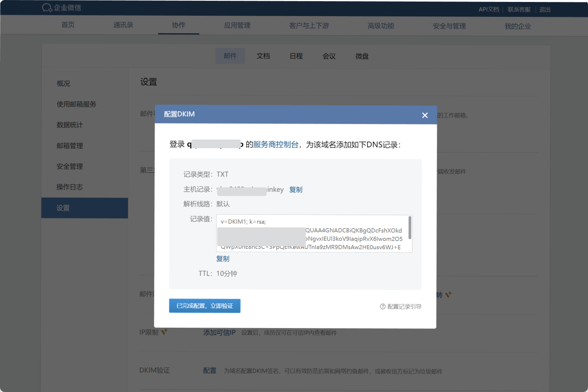Open the 应用管理 section
The image size is (588, 392).
[237, 25]
